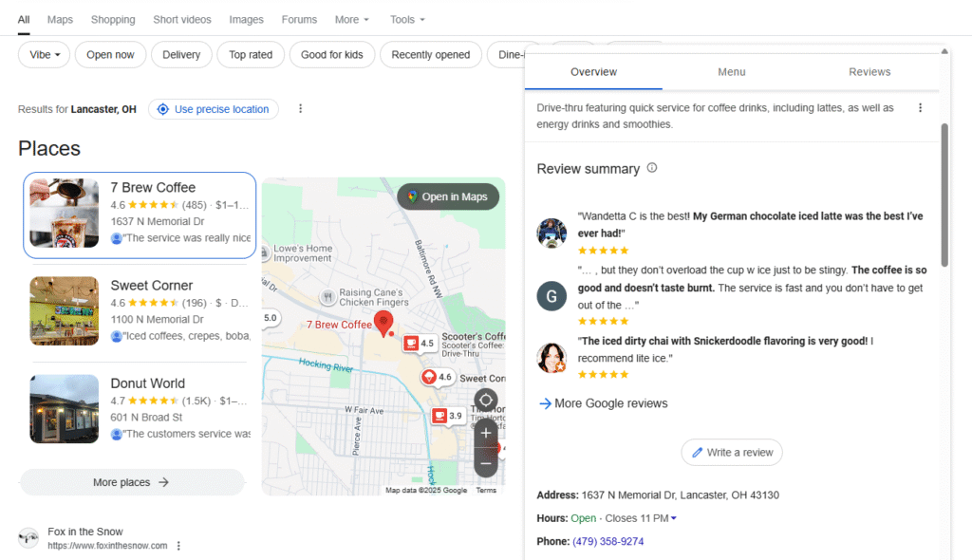This screenshot has height=560, width=972.
Task: Enable the Top rated filter chip
Action: pos(251,55)
